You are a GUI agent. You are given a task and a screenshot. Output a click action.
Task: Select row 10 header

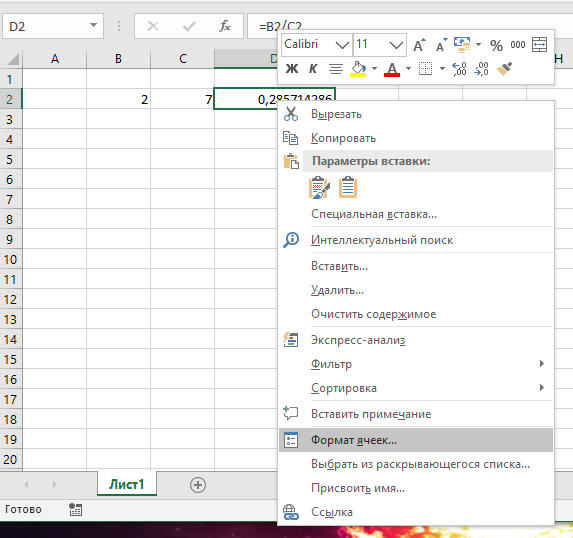tap(11, 259)
